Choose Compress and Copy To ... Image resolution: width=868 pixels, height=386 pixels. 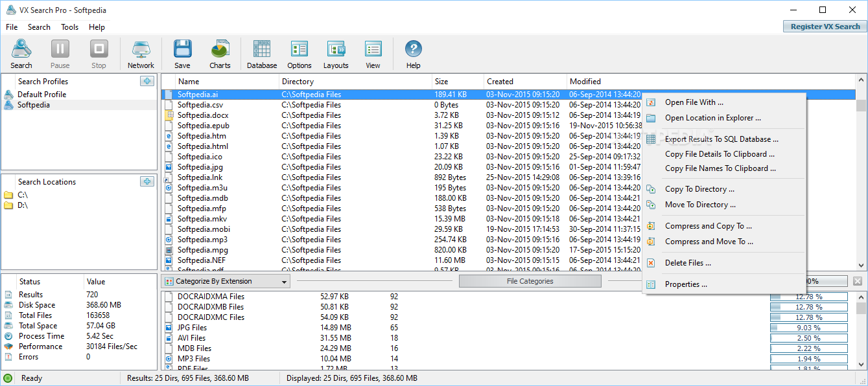[x=724, y=226]
